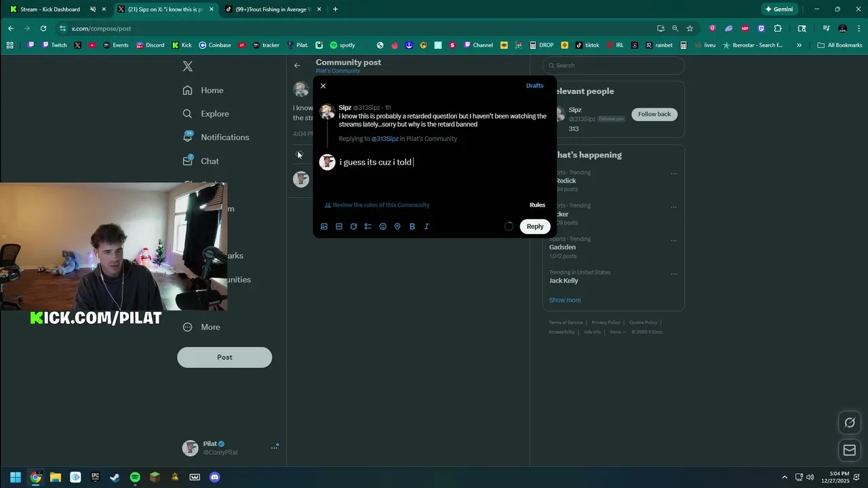
Task: Open X logo home
Action: 188,66
